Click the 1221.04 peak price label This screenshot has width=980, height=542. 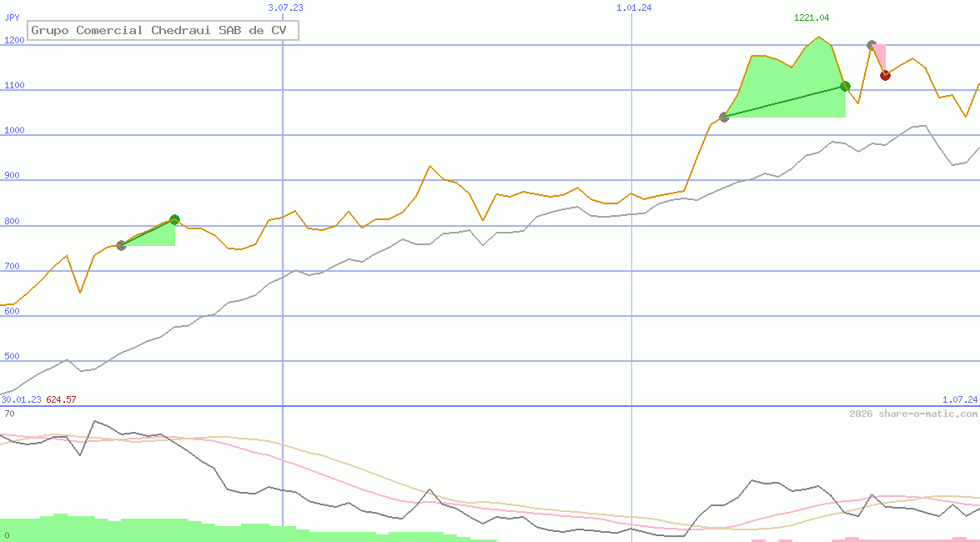[812, 18]
